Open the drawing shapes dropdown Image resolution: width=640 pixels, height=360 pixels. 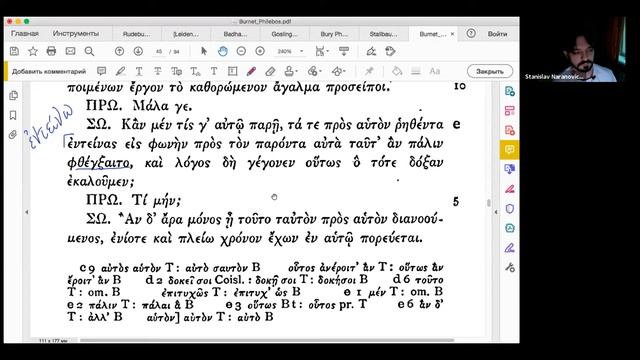[338, 71]
